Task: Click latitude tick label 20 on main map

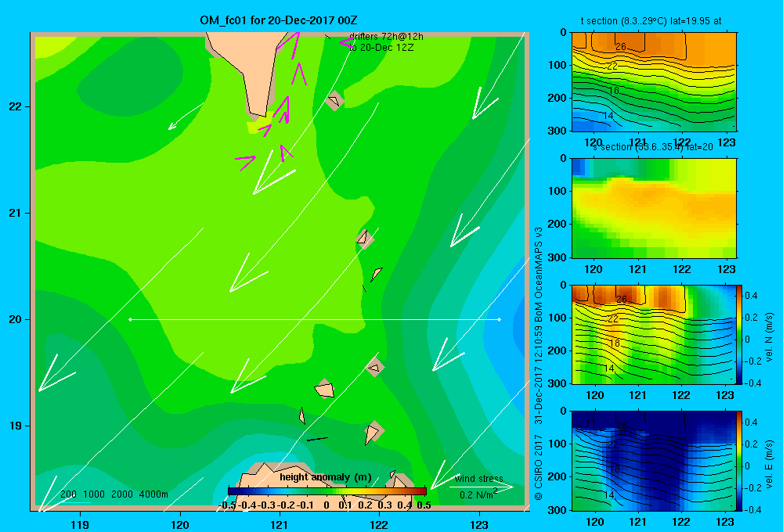Action: pyautogui.click(x=16, y=319)
